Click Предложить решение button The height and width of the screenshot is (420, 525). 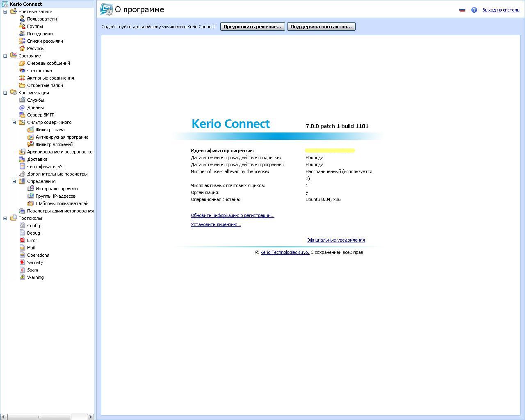tap(253, 27)
